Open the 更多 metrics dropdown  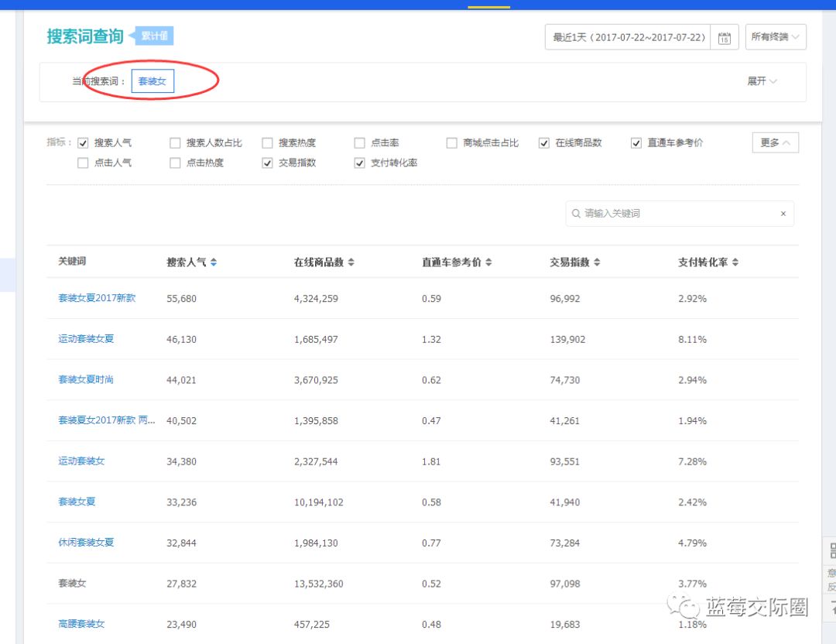(x=774, y=142)
